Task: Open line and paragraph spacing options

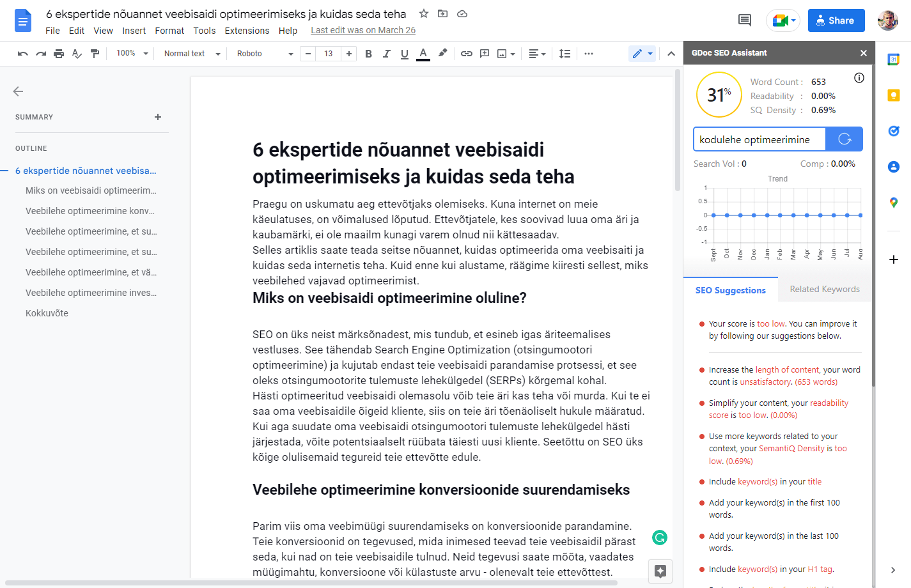Action: point(565,54)
